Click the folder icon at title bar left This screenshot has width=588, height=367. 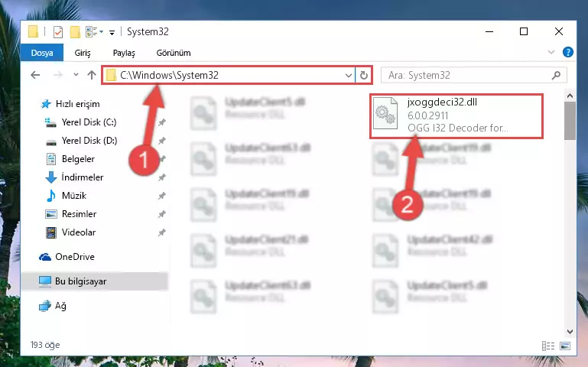34,31
